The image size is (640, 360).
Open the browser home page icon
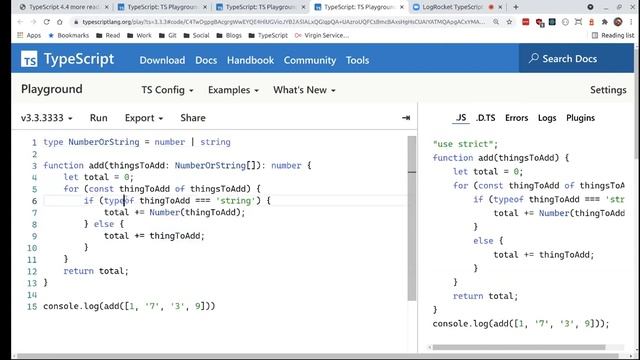(x=60, y=22)
